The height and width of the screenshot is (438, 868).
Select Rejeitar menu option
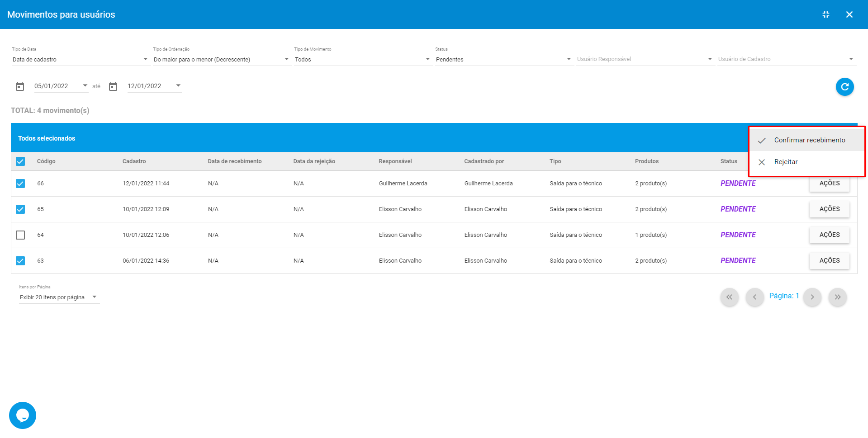click(807, 162)
